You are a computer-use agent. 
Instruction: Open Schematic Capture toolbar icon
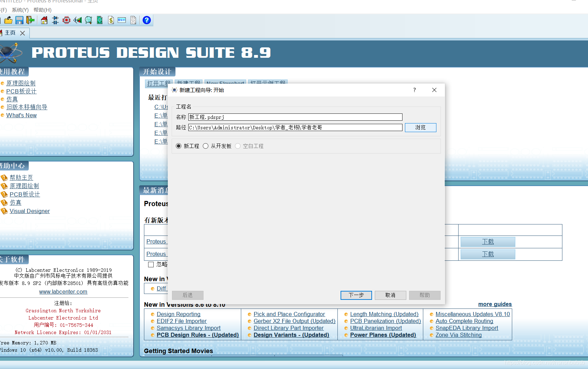tap(55, 20)
